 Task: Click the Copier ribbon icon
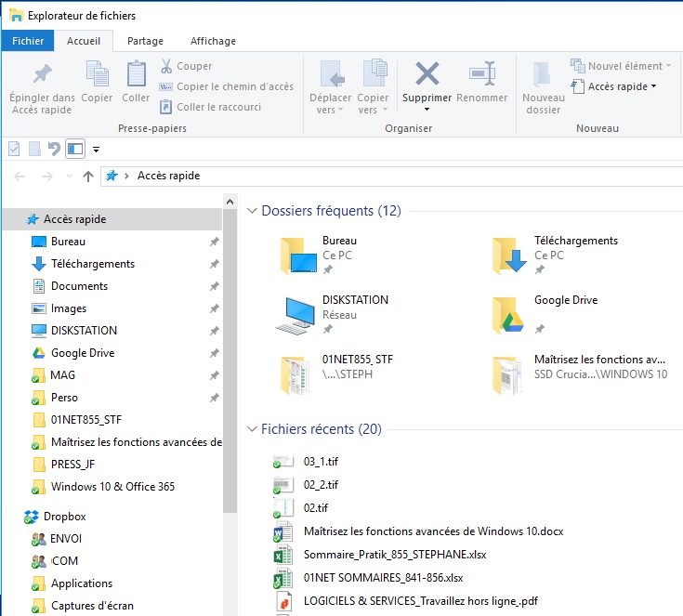(98, 73)
